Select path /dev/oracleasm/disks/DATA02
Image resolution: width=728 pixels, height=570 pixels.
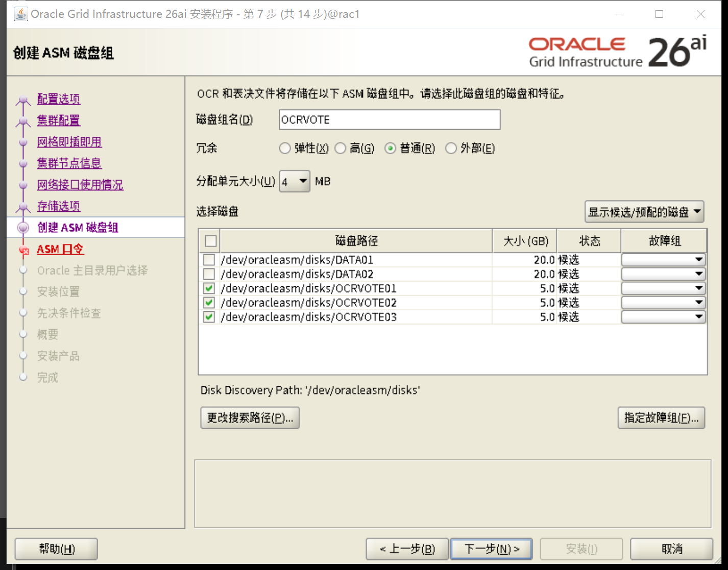[297, 274]
